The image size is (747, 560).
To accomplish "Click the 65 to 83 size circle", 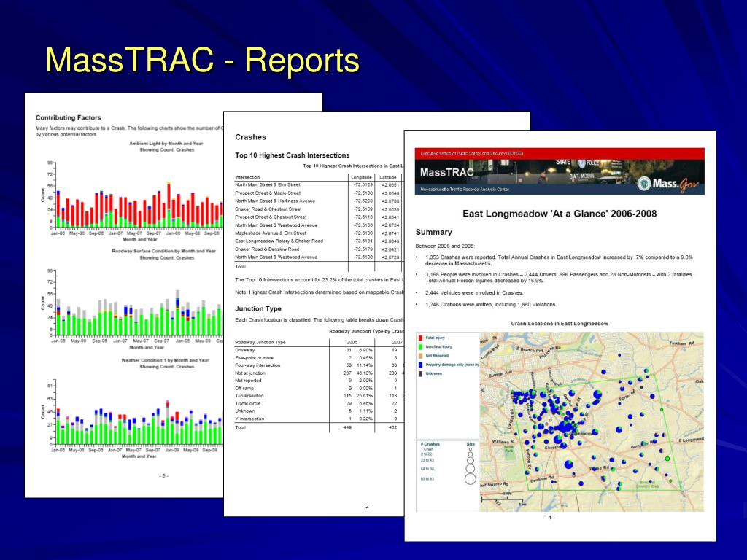I will 471,479.
